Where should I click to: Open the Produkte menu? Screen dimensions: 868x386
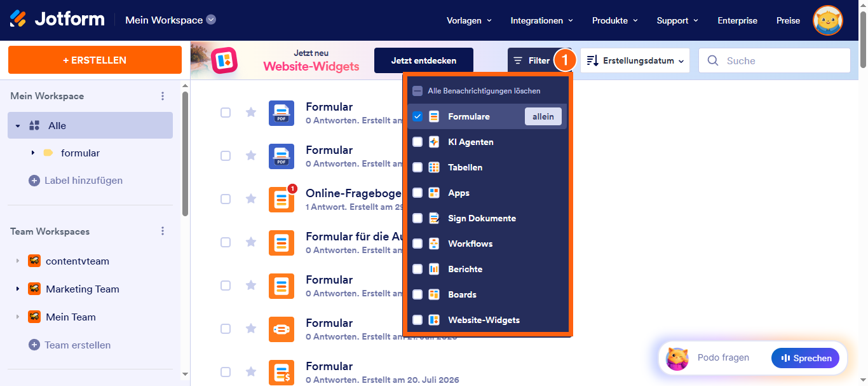click(x=615, y=20)
